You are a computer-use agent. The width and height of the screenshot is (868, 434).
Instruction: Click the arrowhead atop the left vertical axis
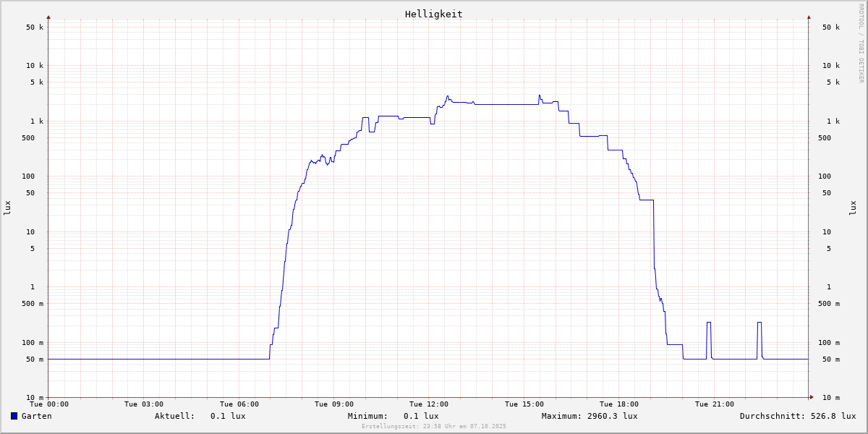click(48, 17)
